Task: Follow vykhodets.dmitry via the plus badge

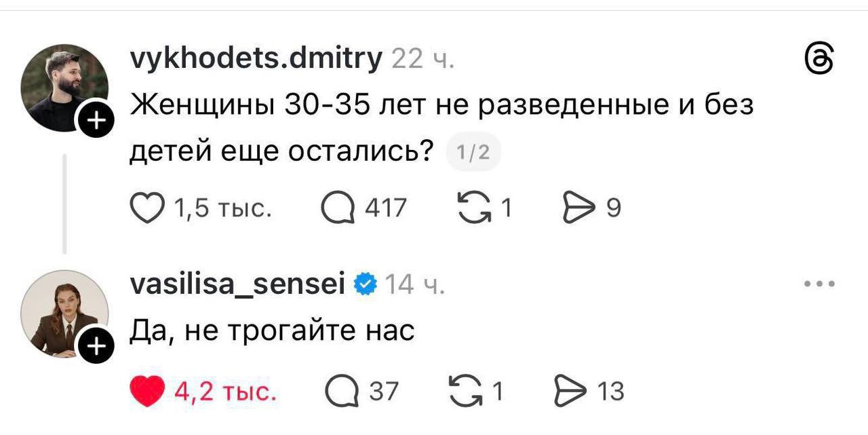Action: click(95, 121)
